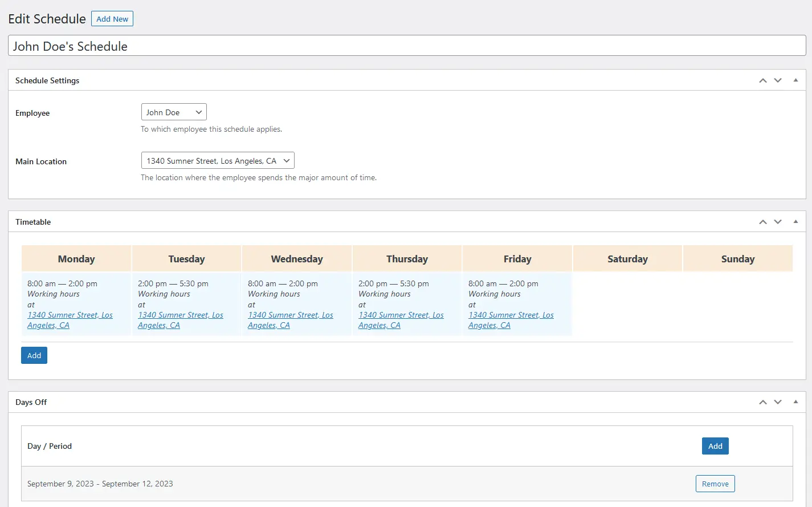This screenshot has height=507, width=812.
Task: Click the Day / Period column heading
Action: (50, 446)
